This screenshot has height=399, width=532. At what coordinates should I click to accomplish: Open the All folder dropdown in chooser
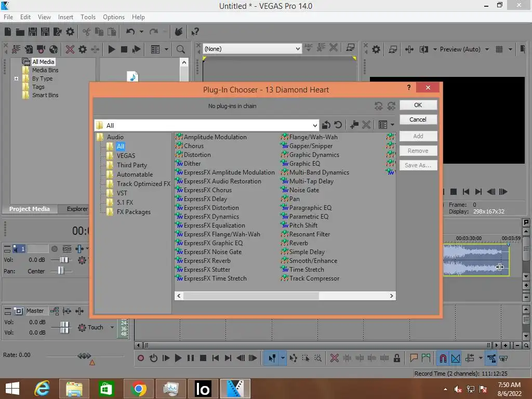(x=315, y=126)
